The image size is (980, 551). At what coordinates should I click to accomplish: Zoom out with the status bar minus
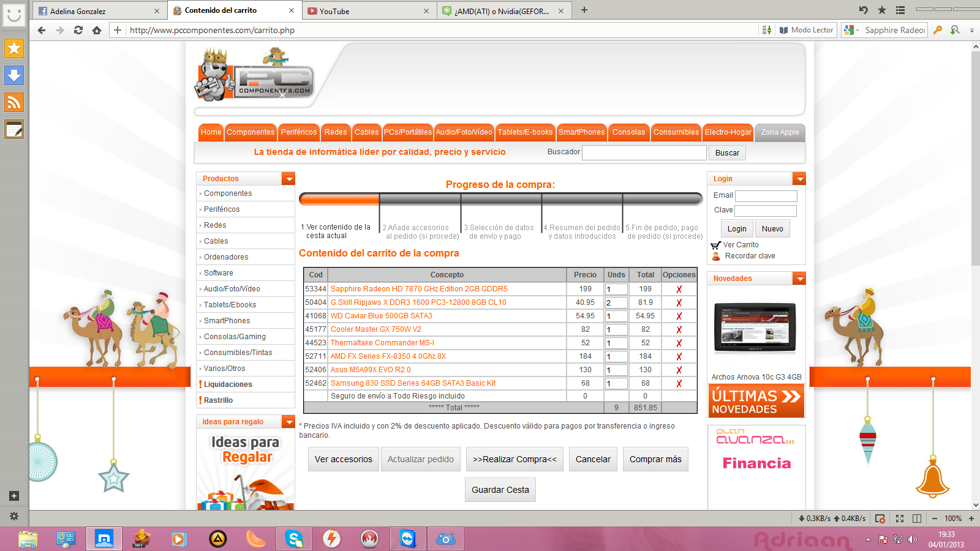[935, 519]
